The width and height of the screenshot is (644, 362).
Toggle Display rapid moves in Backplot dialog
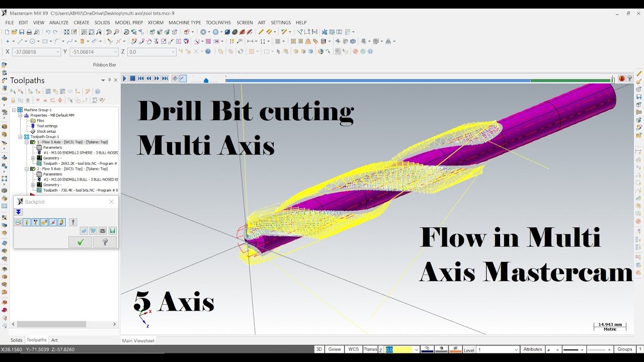pos(44,222)
